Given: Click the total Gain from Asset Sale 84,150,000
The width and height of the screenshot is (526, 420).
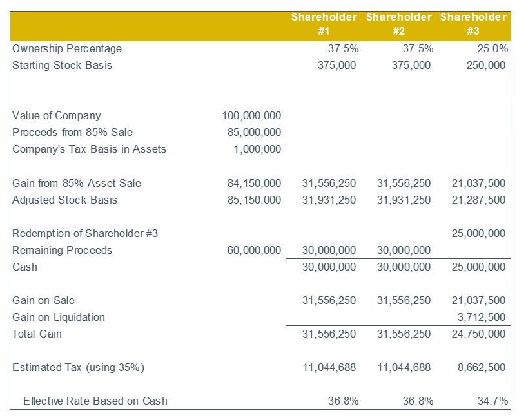Looking at the screenshot, I should [254, 184].
